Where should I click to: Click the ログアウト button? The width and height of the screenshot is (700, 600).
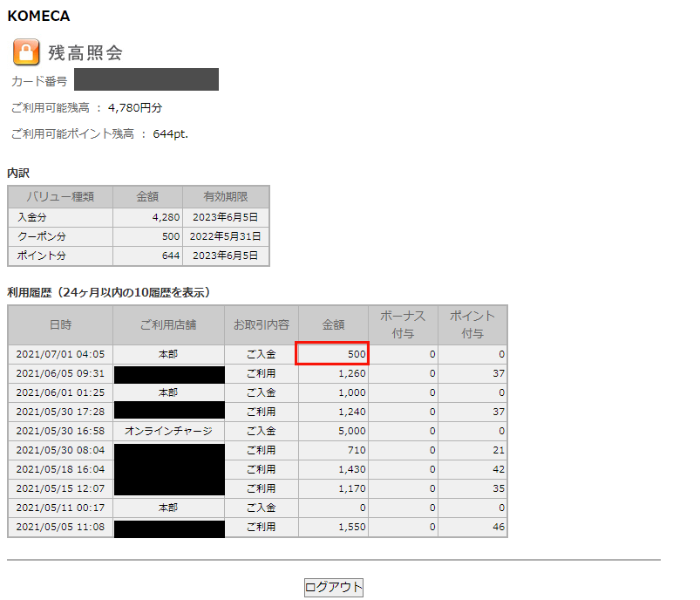click(334, 587)
